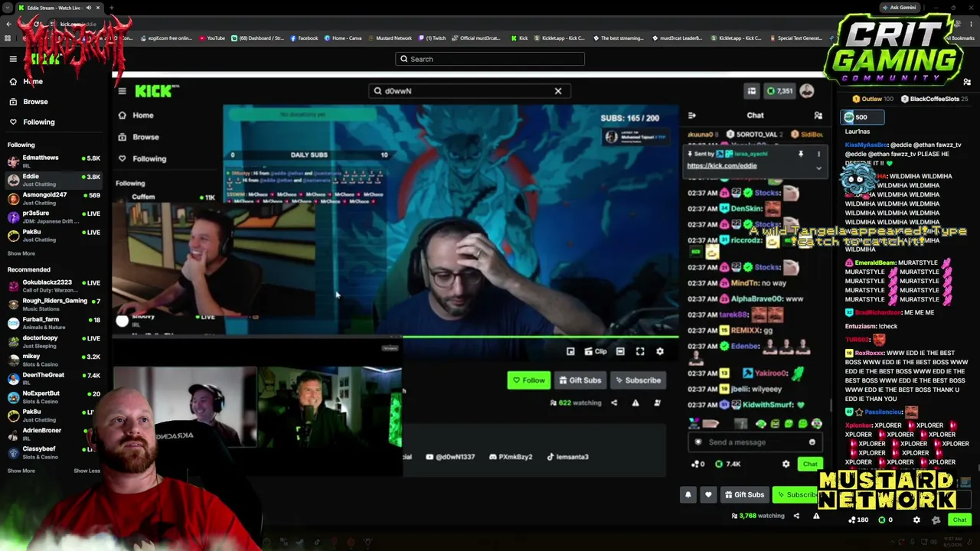Image resolution: width=980 pixels, height=551 pixels.
Task: Click the heart button beside the notification bell
Action: coord(708,495)
